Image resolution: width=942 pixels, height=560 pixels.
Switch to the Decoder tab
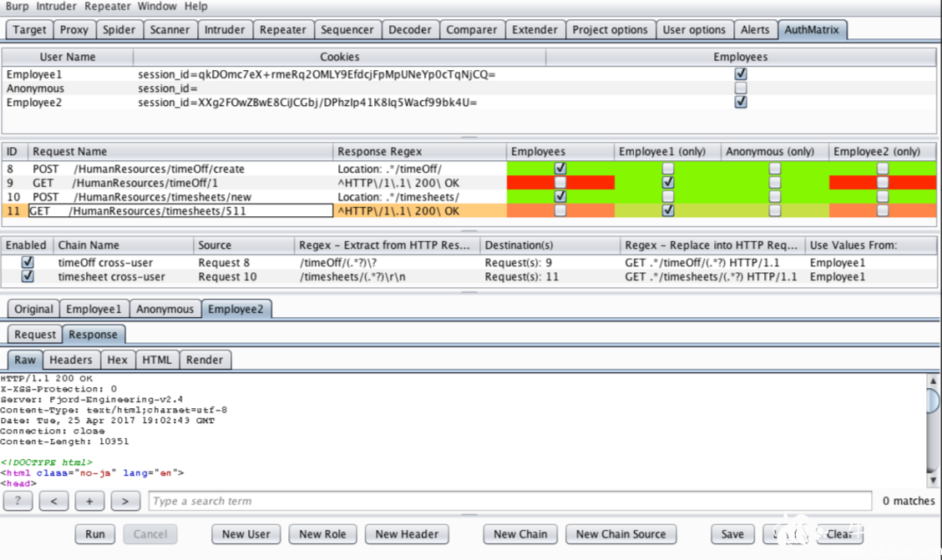click(410, 29)
